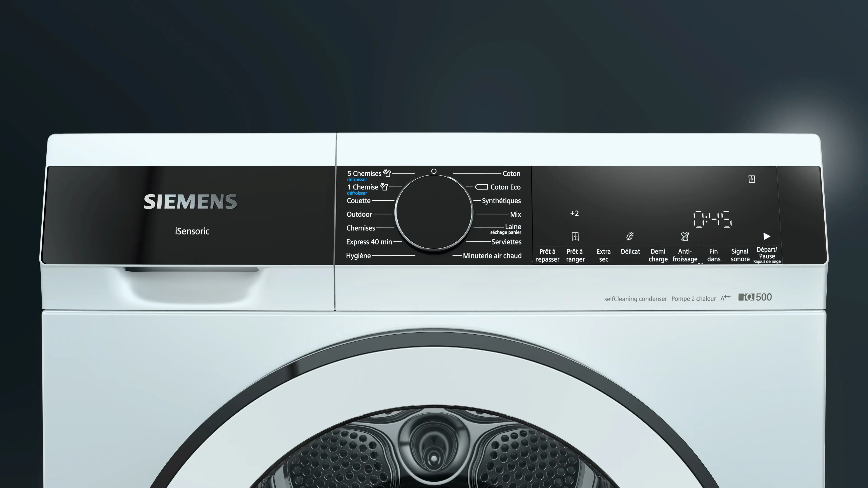This screenshot has width=868, height=488.
Task: Tap the Anti-froissage label
Action: 685,255
